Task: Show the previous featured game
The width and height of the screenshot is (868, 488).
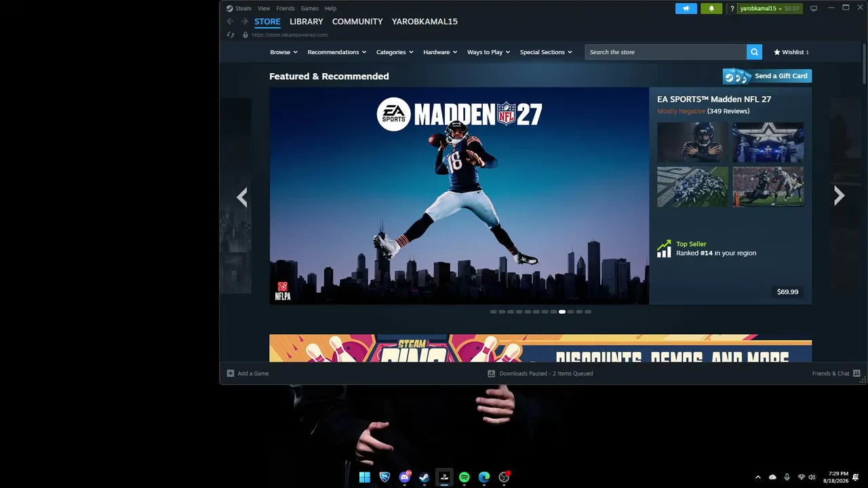Action: pyautogui.click(x=242, y=197)
